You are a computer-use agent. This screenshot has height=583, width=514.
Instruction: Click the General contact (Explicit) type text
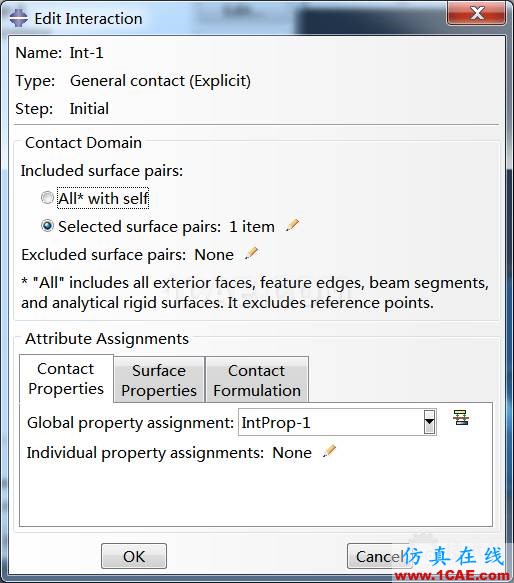pos(160,81)
